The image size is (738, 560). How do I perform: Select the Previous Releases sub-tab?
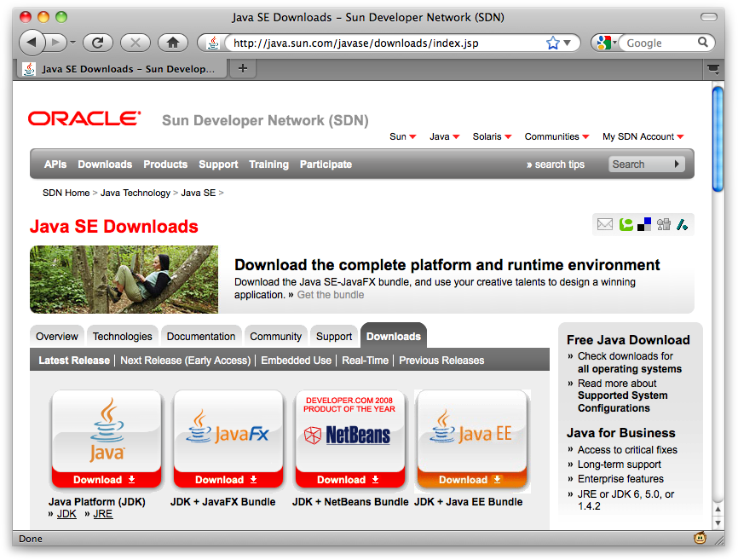pyautogui.click(x=441, y=361)
